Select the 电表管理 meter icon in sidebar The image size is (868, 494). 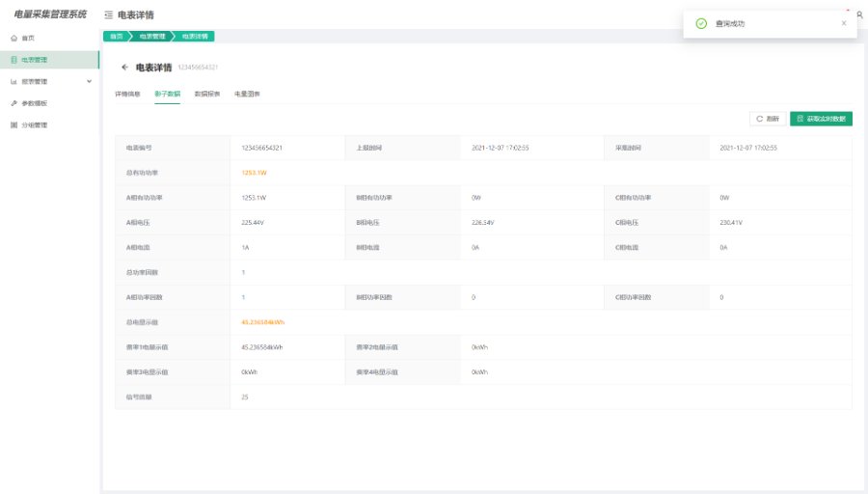pos(14,60)
